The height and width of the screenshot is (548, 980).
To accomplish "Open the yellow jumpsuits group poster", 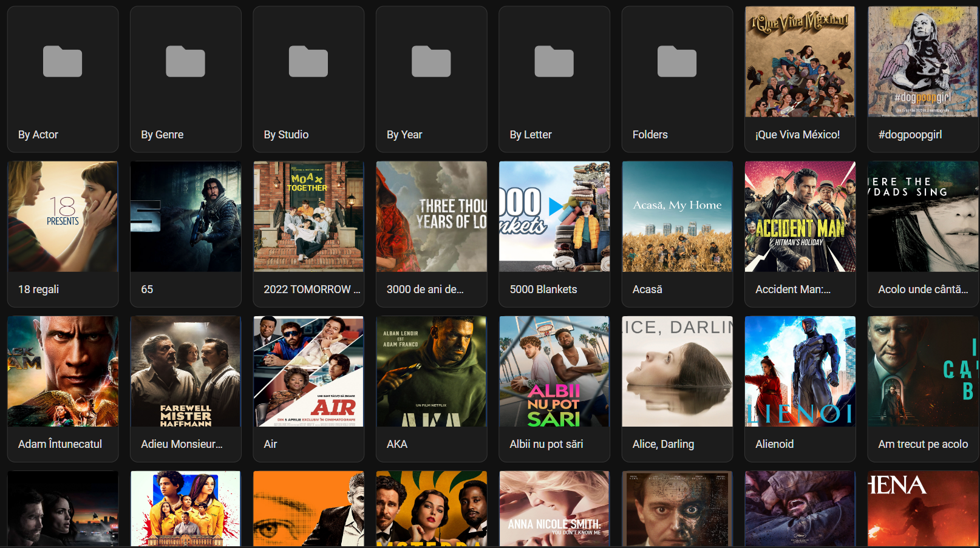I will tap(185, 509).
